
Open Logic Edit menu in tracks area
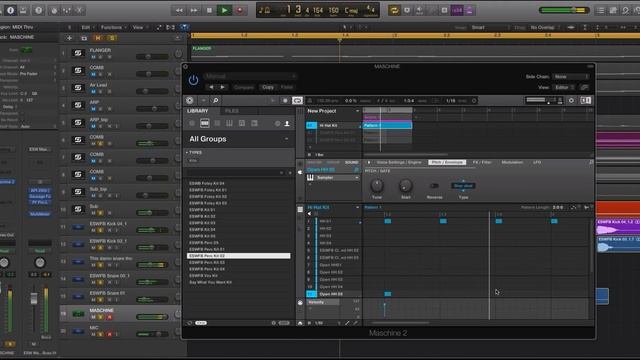click(x=87, y=27)
